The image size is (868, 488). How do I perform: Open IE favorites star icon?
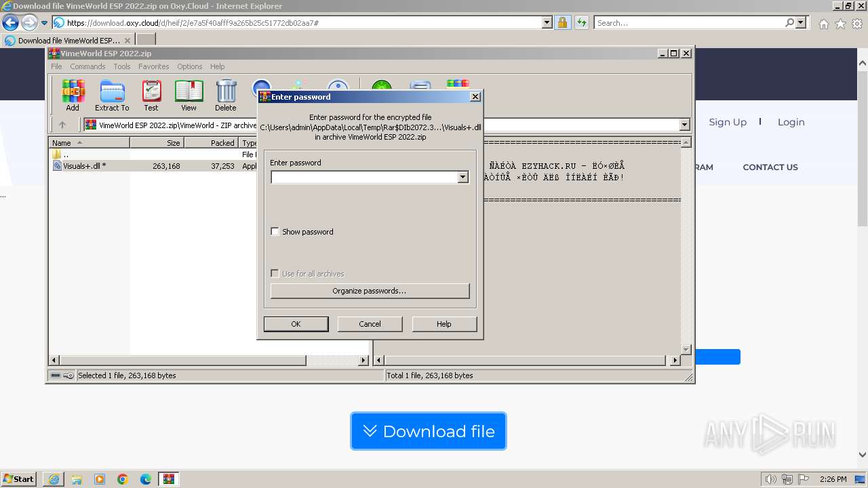click(x=840, y=24)
